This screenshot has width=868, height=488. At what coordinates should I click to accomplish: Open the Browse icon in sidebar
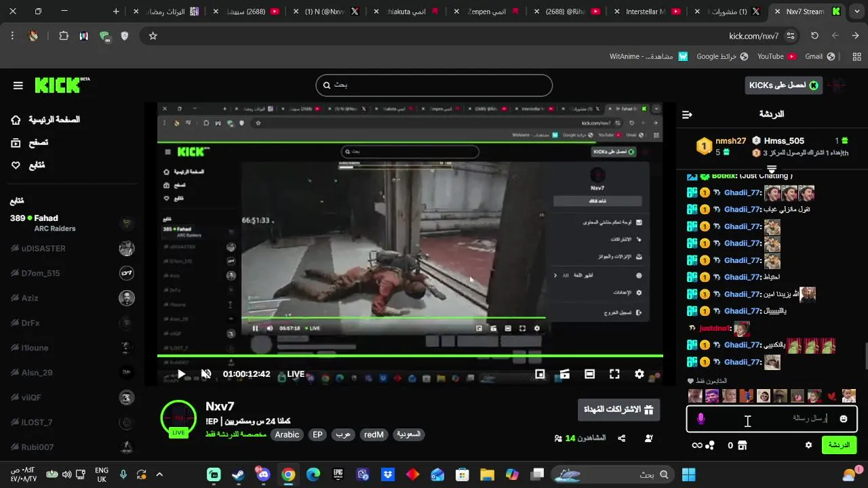tap(16, 142)
